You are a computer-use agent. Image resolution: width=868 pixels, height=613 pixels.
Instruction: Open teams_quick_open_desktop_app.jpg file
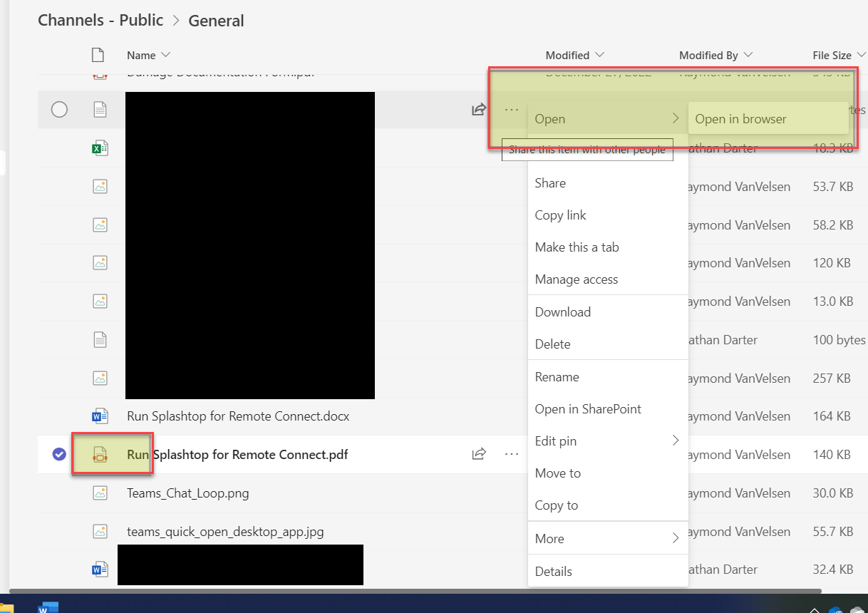coord(225,531)
